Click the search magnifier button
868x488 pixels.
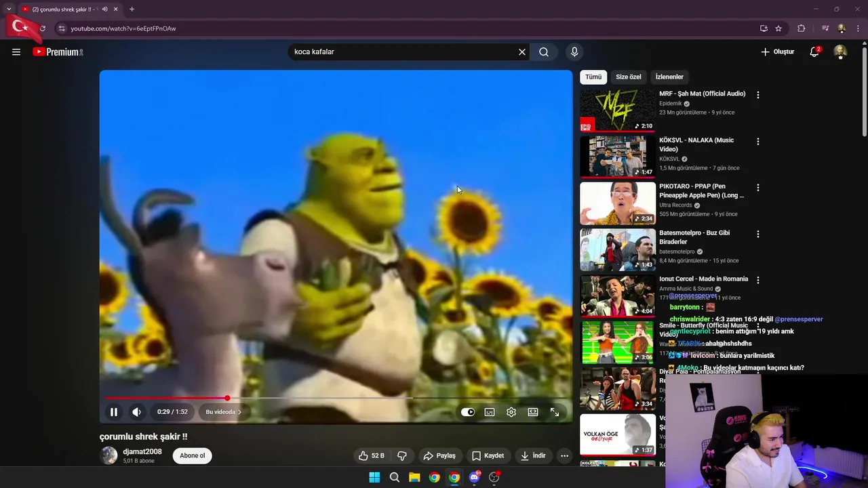click(544, 52)
